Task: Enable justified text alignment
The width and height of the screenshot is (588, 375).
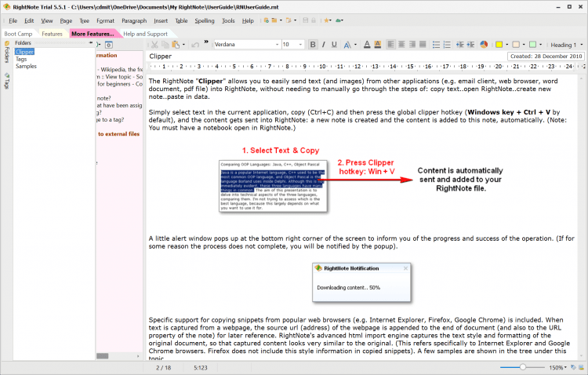Action: click(423, 45)
